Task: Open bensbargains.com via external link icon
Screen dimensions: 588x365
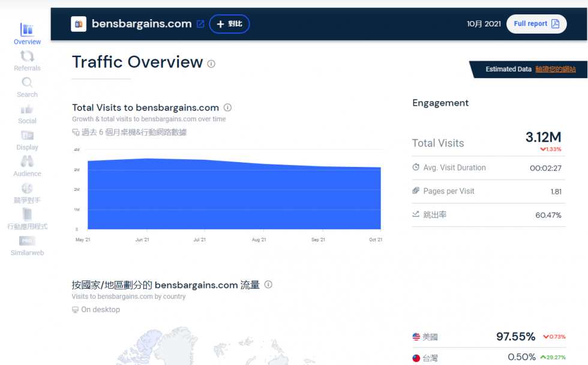Action: tap(200, 24)
